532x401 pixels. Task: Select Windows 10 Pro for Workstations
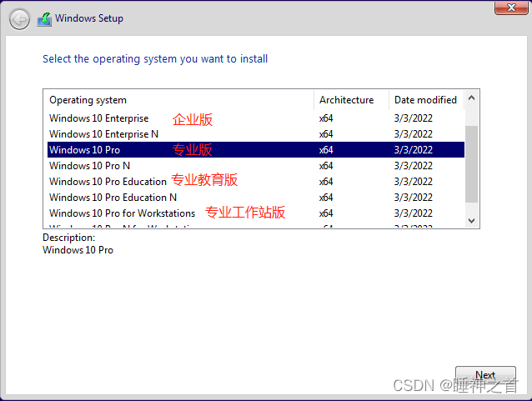(256, 213)
